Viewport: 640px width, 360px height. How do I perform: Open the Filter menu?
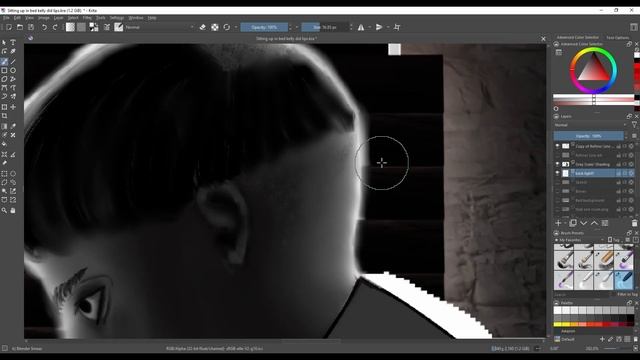[87, 18]
